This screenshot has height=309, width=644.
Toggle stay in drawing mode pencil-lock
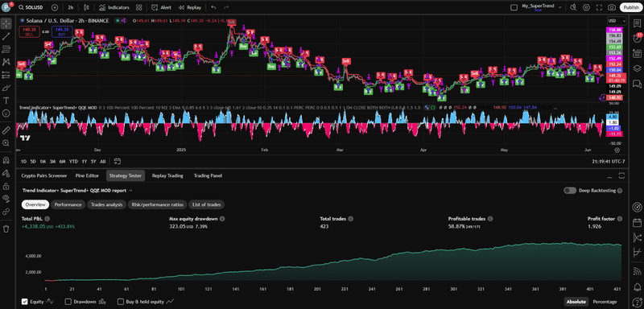pos(6,173)
